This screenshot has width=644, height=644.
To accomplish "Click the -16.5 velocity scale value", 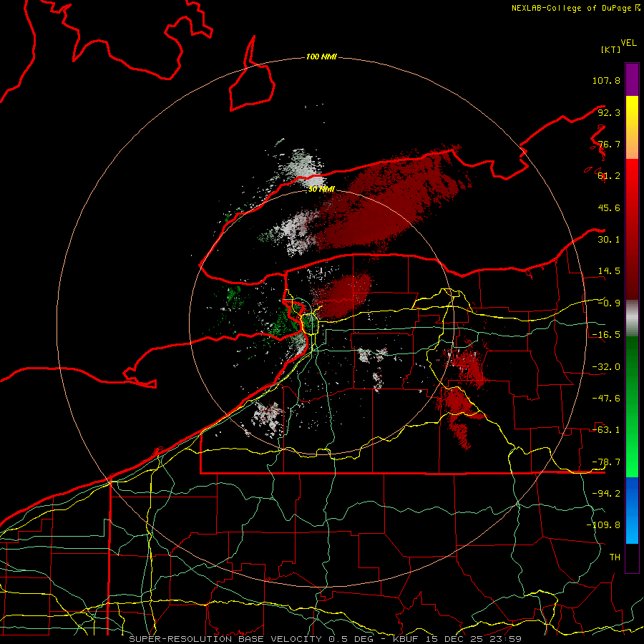I will (x=606, y=335).
